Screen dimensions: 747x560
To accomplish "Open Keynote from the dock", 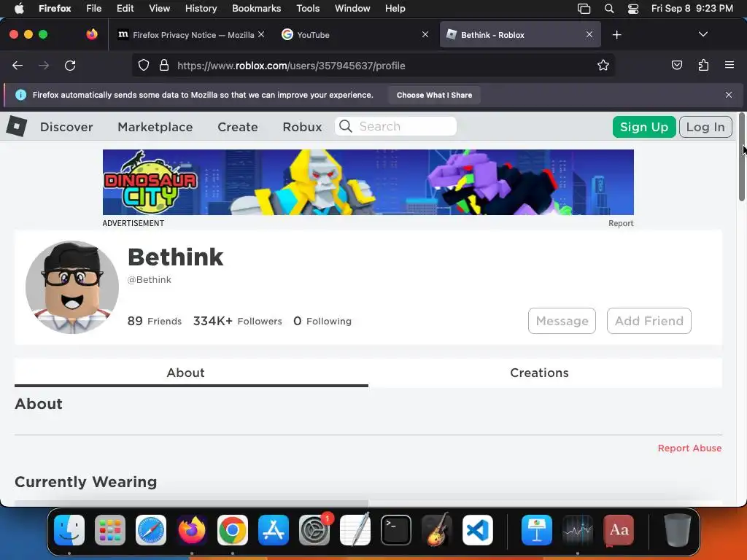I will tap(537, 530).
